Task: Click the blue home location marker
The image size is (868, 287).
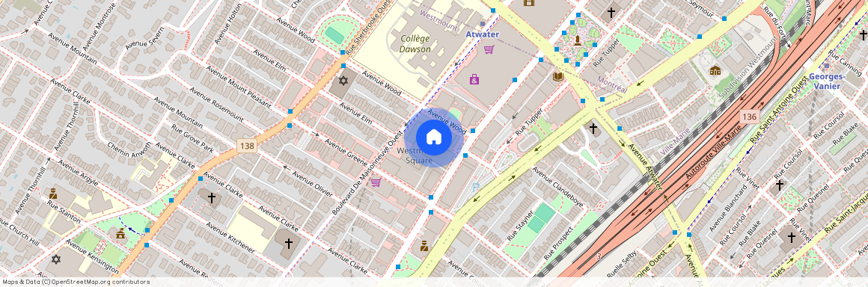Action: coord(434,137)
